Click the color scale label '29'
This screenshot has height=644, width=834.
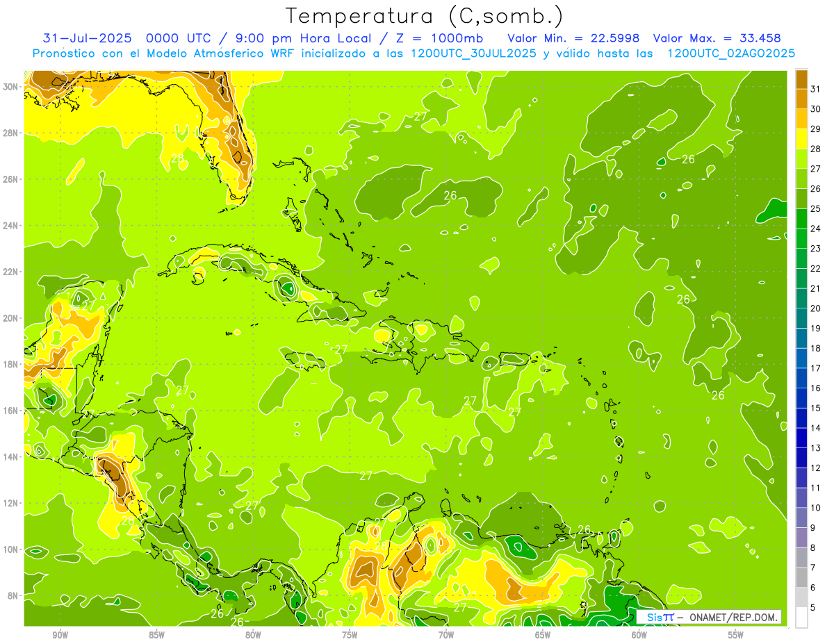tap(816, 129)
